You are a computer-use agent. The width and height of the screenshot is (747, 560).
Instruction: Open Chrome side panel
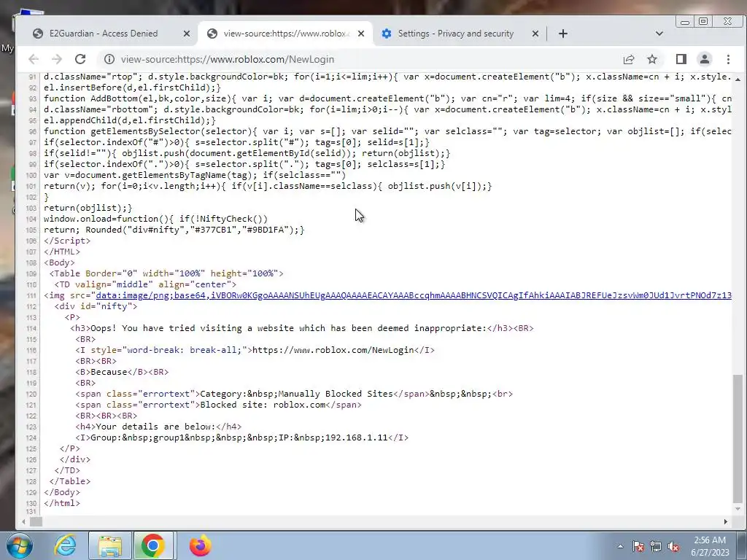pyautogui.click(x=681, y=59)
